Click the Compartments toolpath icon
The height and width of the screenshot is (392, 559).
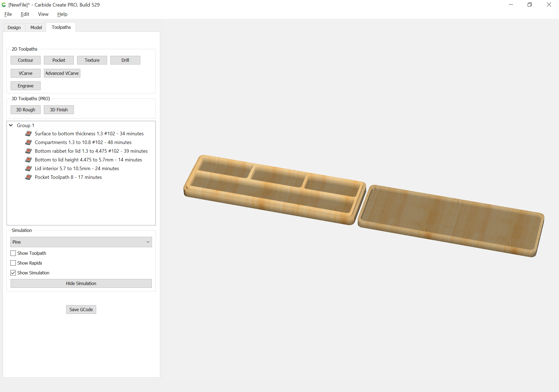click(28, 142)
